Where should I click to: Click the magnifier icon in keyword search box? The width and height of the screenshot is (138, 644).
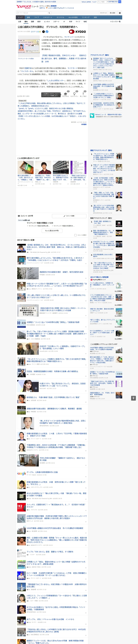pyautogui.click(x=49, y=13)
